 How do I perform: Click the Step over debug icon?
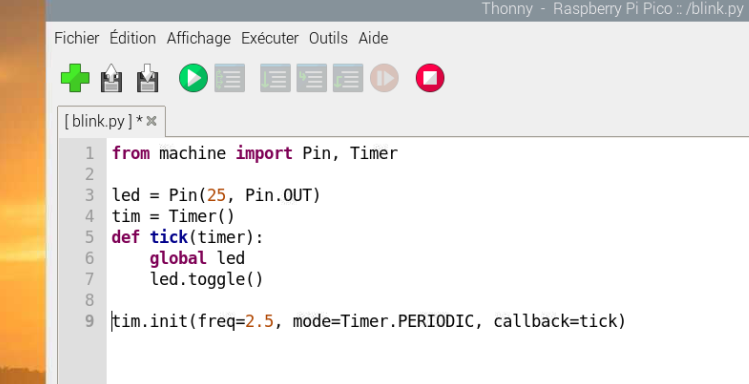(276, 78)
